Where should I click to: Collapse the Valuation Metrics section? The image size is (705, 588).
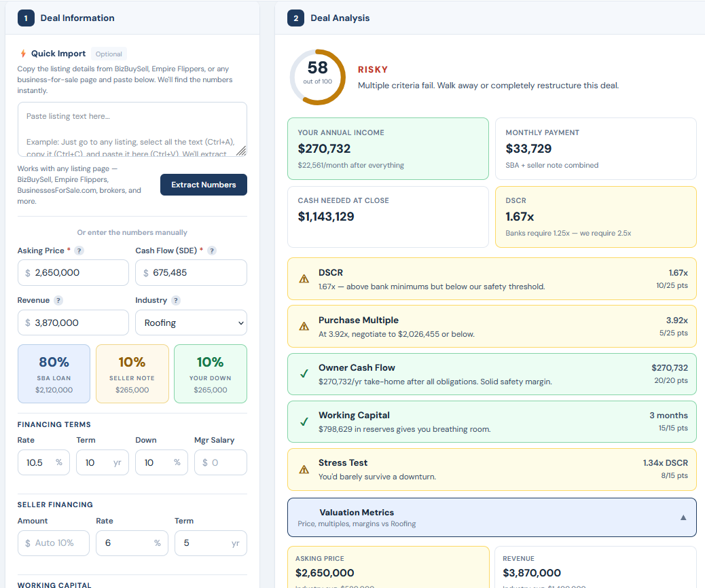coord(683,517)
